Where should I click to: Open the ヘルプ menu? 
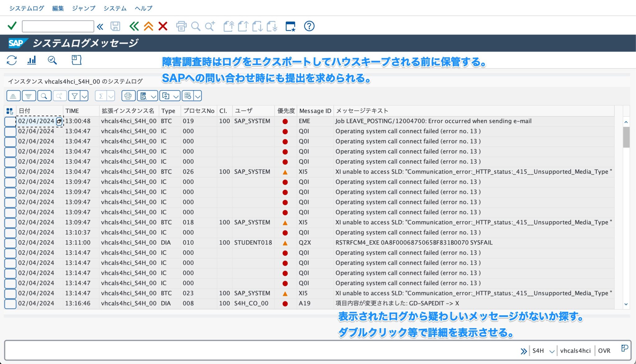143,8
